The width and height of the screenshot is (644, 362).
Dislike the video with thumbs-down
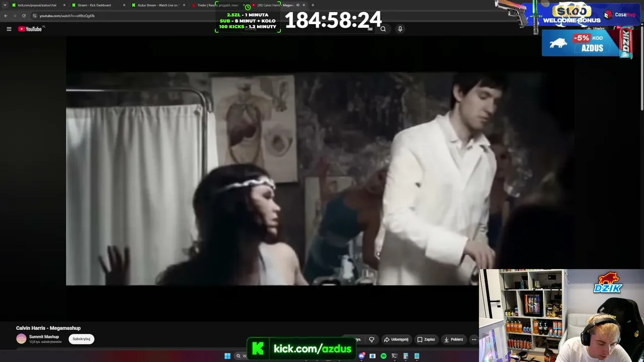(x=371, y=339)
